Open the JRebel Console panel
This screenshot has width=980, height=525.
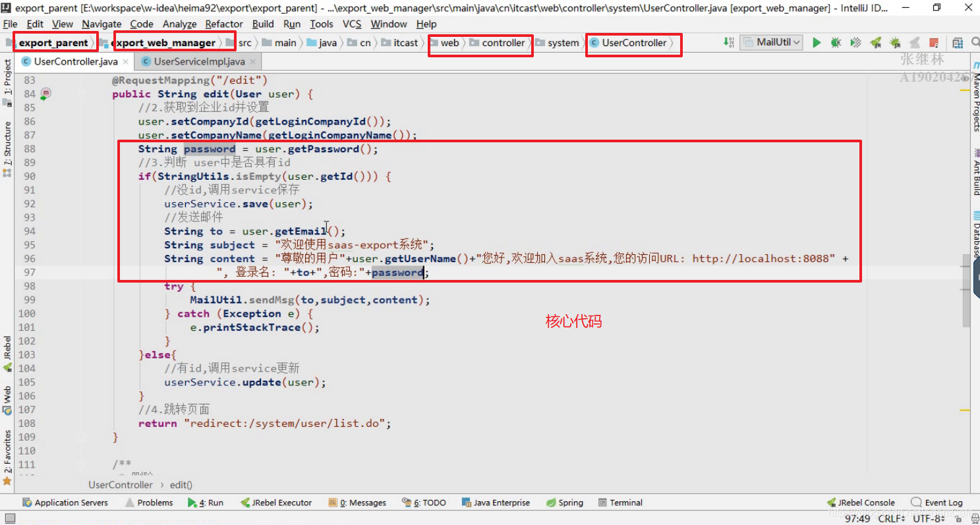pos(860,503)
